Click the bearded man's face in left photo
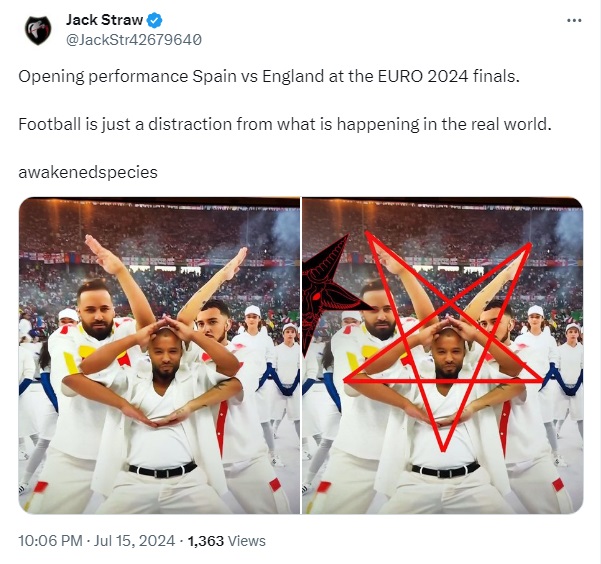This screenshot has width=601, height=564. click(97, 310)
